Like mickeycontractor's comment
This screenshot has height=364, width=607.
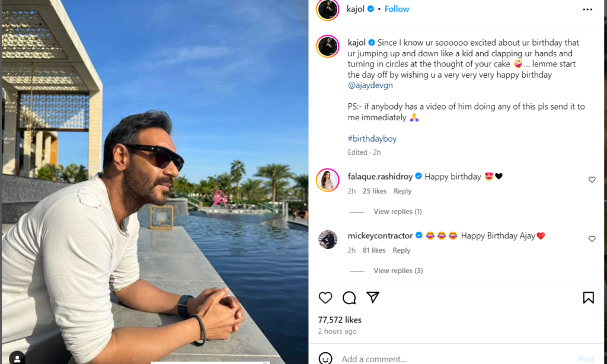(592, 239)
